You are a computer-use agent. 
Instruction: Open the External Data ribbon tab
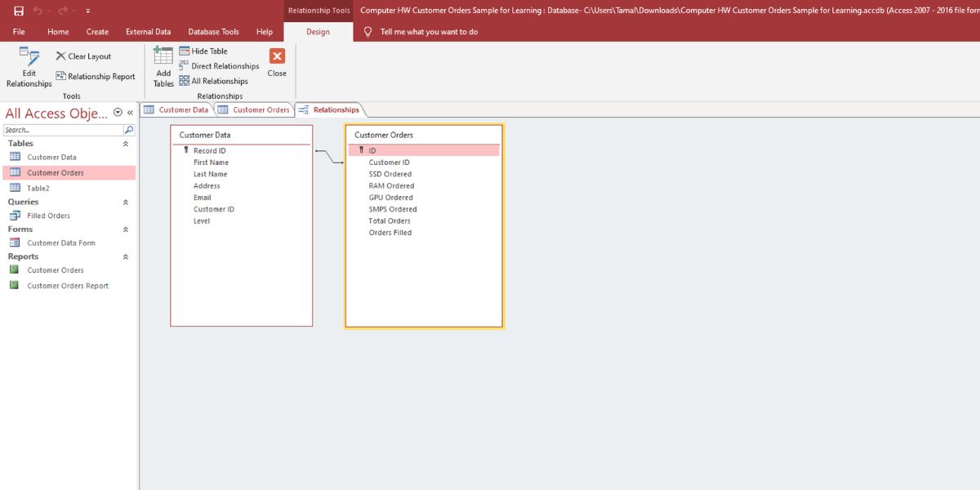coord(148,32)
